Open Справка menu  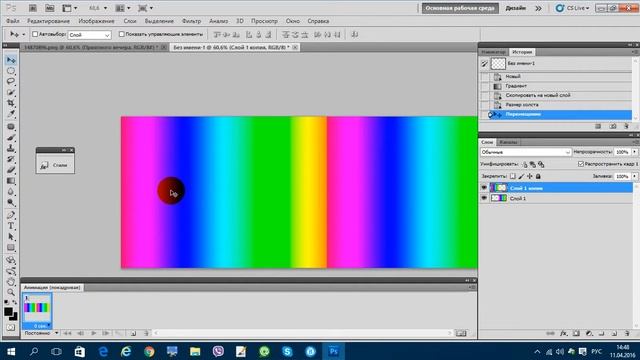click(x=318, y=21)
